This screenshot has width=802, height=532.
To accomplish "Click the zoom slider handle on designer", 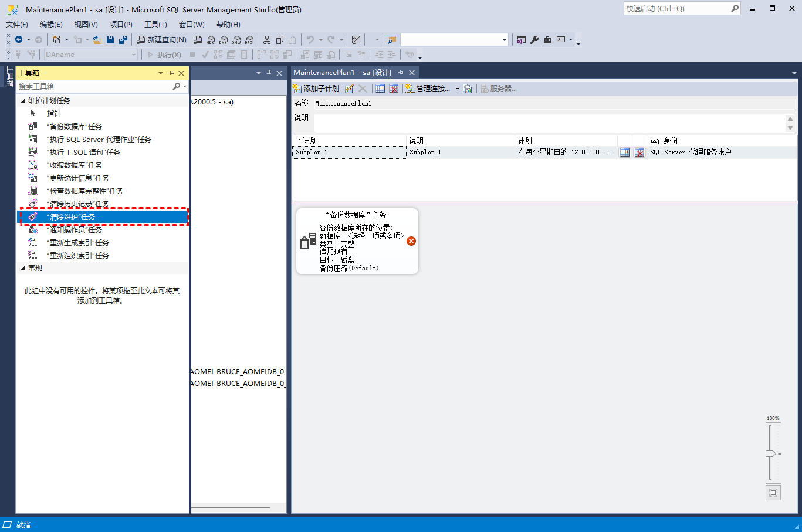I will 770,453.
